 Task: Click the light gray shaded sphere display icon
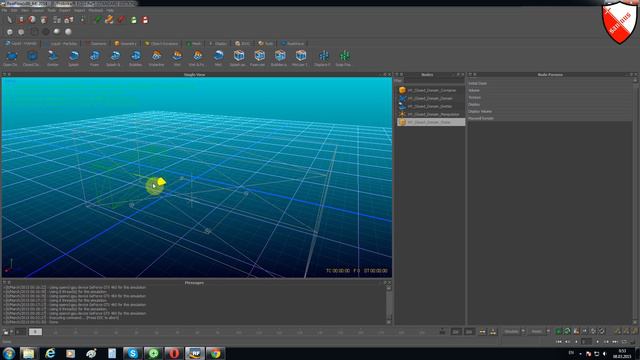(x=68, y=31)
